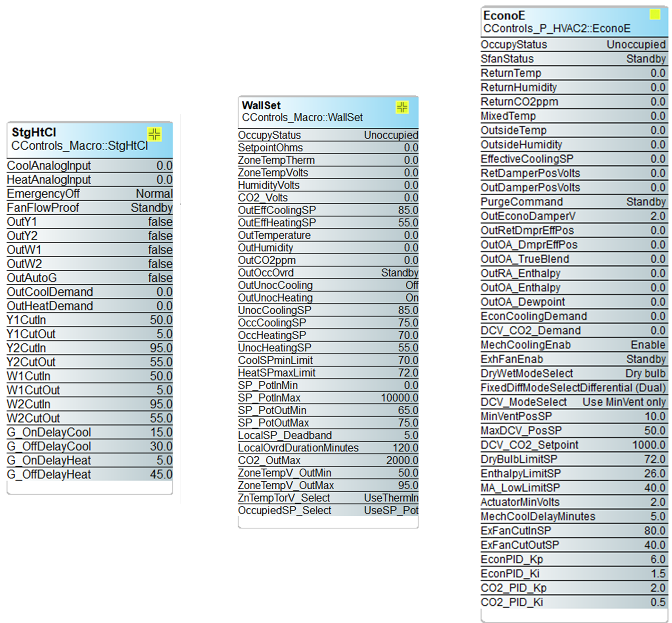Viewport: 672px width, 623px height.
Task: Click the SP_PotInMax value 10000.0
Action: tap(399, 398)
